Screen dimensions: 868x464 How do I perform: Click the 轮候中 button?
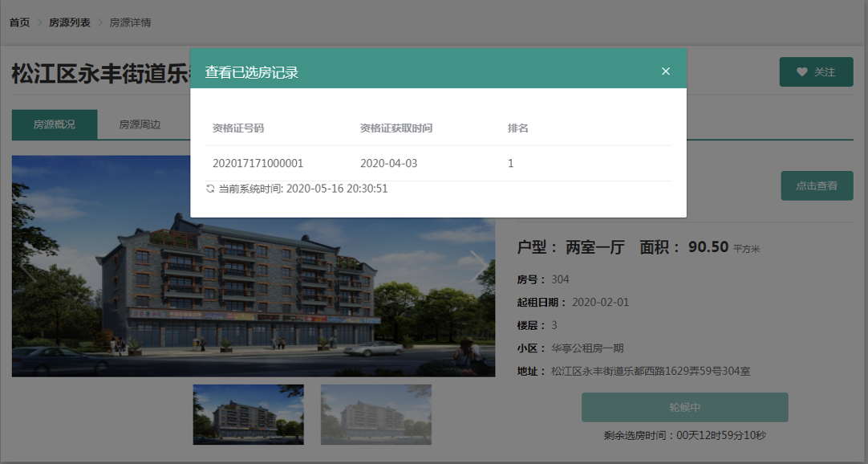click(684, 407)
